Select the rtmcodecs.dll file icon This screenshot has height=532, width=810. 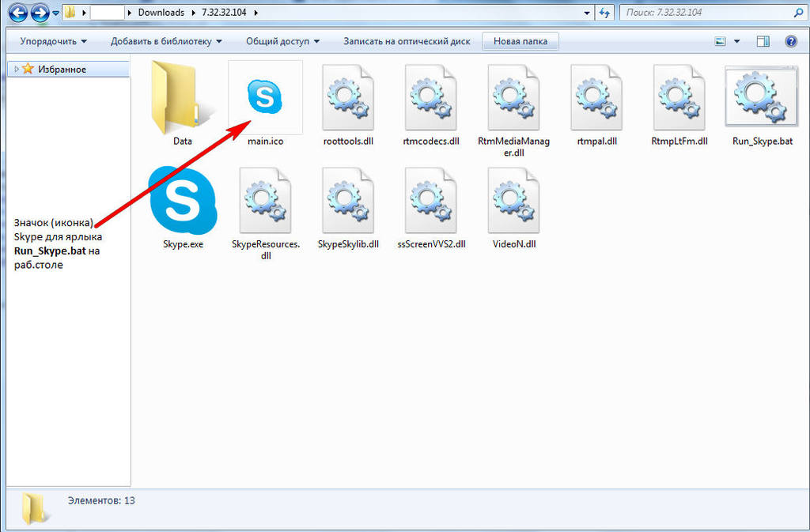point(431,97)
